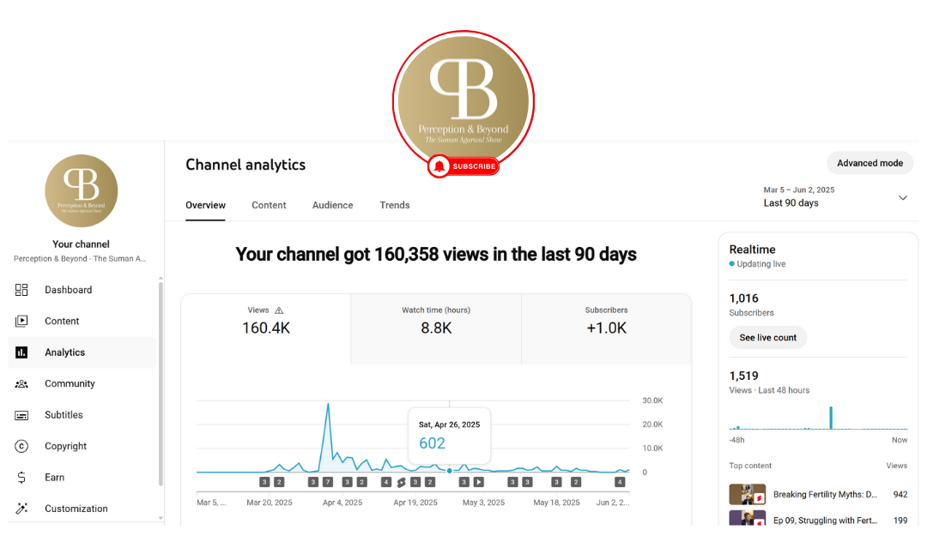Open the Customization magic wand icon

(22, 509)
